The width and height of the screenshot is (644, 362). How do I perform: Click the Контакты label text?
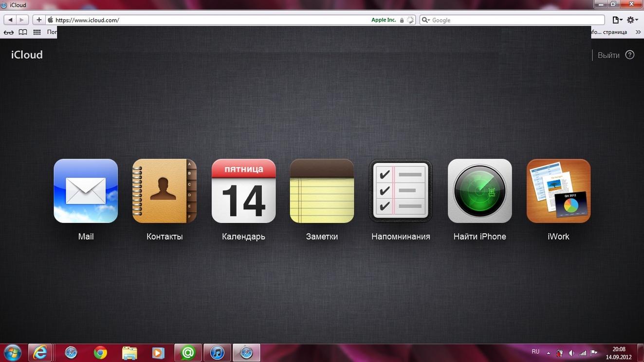[x=165, y=236]
